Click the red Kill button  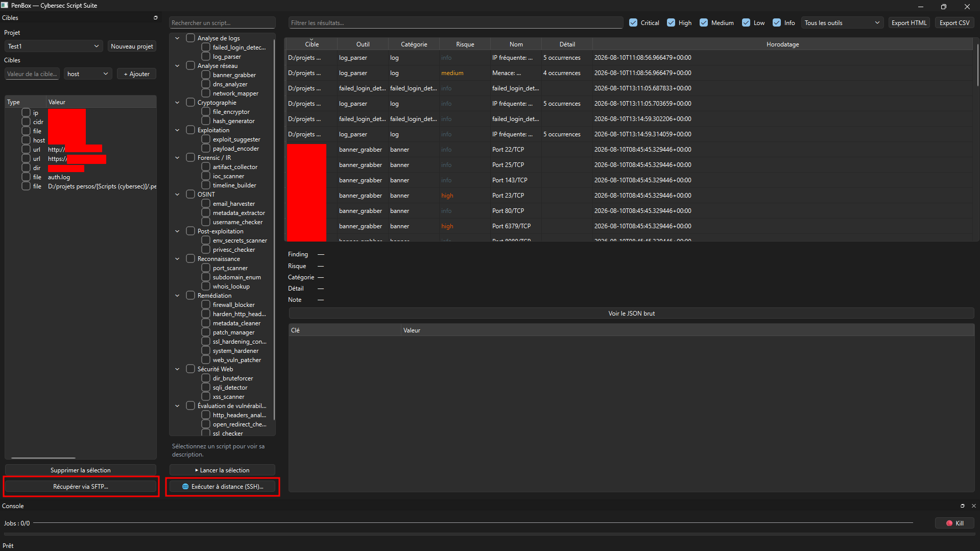tap(954, 523)
